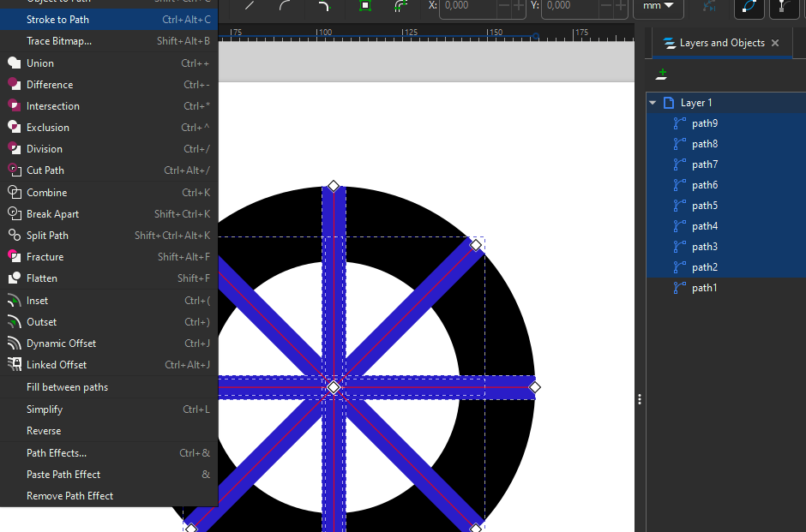Image resolution: width=806 pixels, height=532 pixels.
Task: Choose Dynamic Offset menu entry
Action: tap(109, 344)
